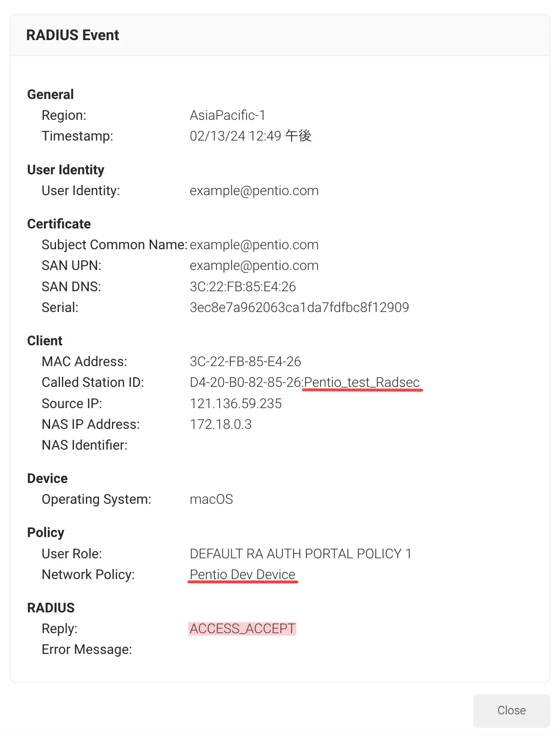Click the Pentio Dev Device network policy
The width and height of the screenshot is (560, 737).
242,574
